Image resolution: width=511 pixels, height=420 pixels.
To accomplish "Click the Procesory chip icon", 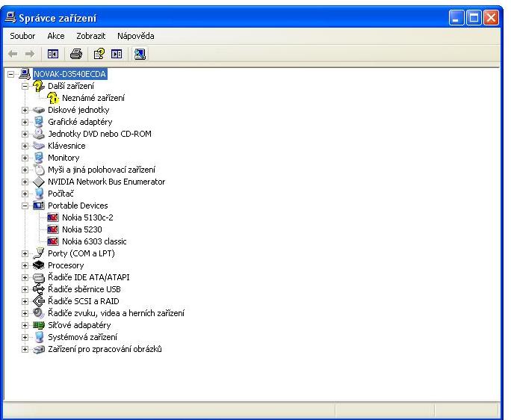I will coord(39,265).
